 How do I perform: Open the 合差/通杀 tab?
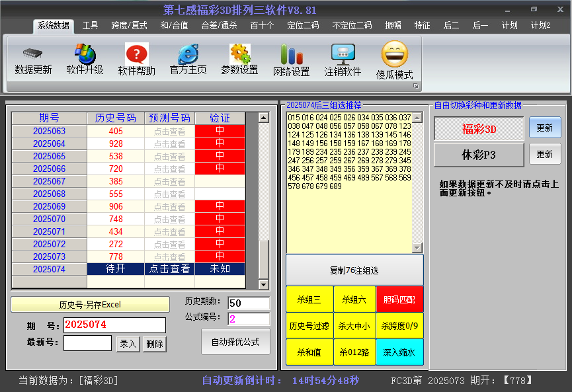220,26
